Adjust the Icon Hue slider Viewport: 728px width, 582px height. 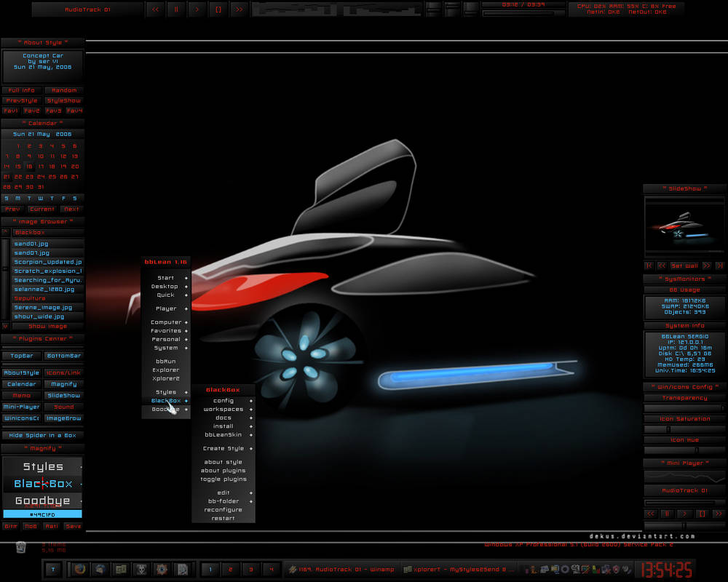pos(684,450)
